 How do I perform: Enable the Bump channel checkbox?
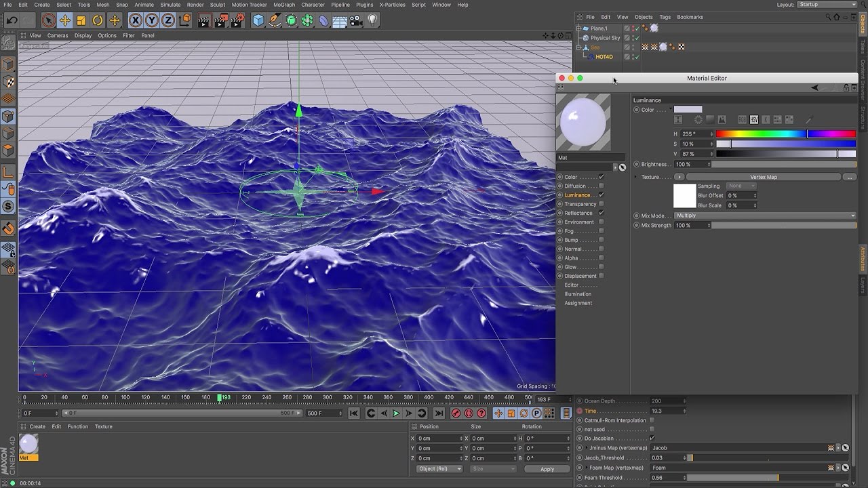point(601,240)
